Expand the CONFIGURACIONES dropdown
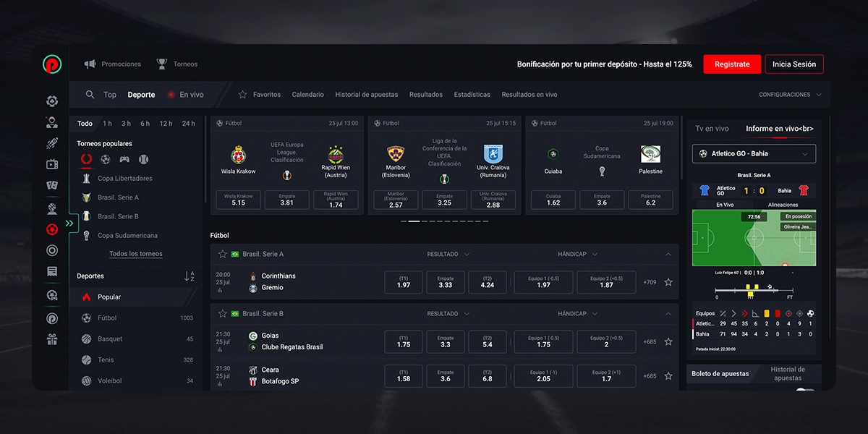The image size is (868, 434). point(790,95)
